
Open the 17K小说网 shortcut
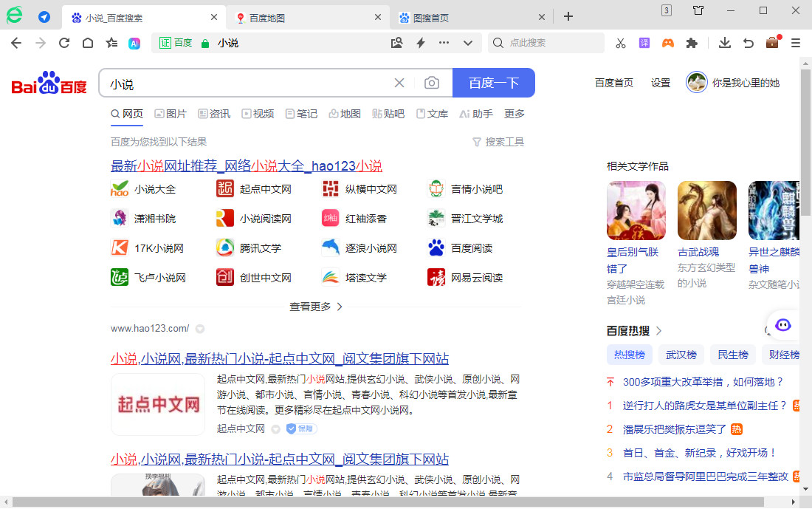[147, 248]
